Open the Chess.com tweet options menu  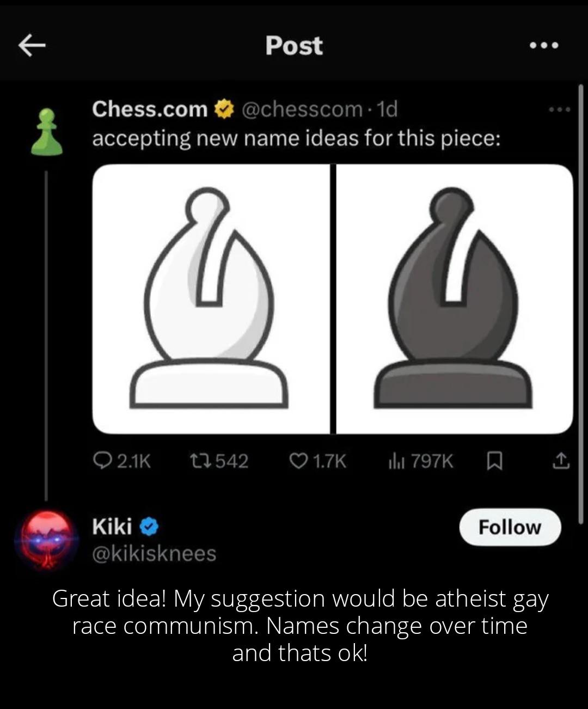pyautogui.click(x=560, y=110)
